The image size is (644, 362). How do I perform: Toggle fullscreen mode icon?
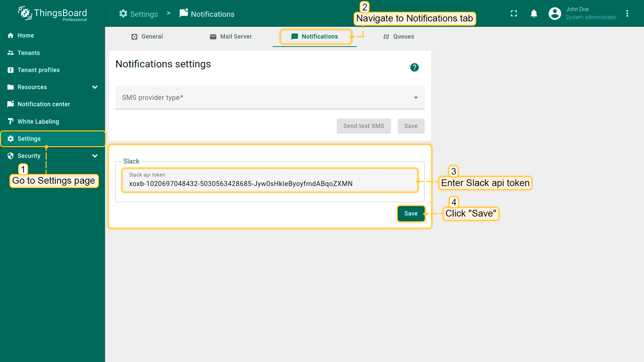514,13
